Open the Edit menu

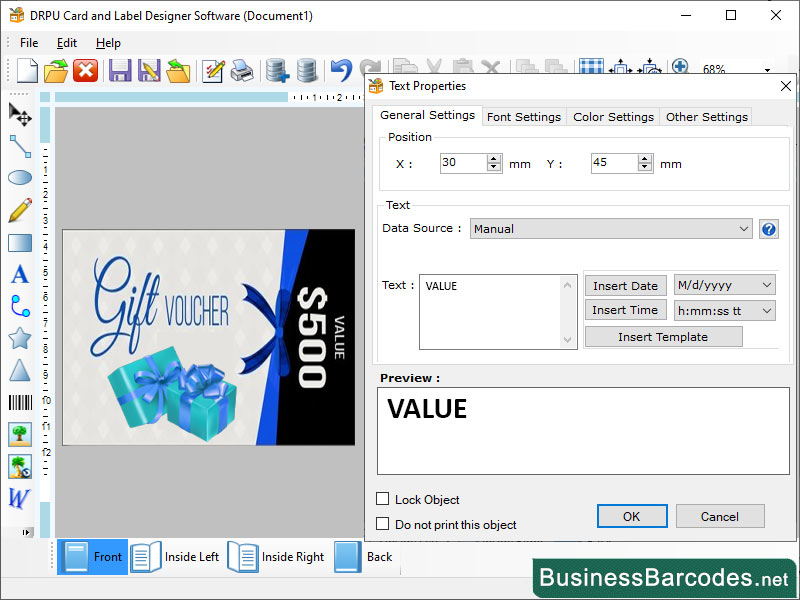67,43
